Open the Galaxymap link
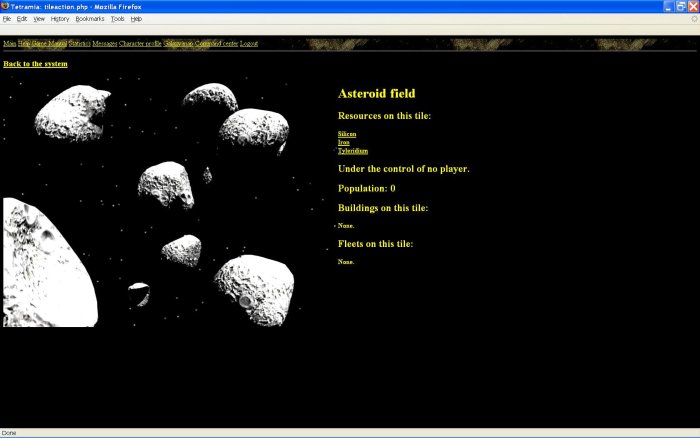Screen dimensions: 700x438 coord(178,44)
